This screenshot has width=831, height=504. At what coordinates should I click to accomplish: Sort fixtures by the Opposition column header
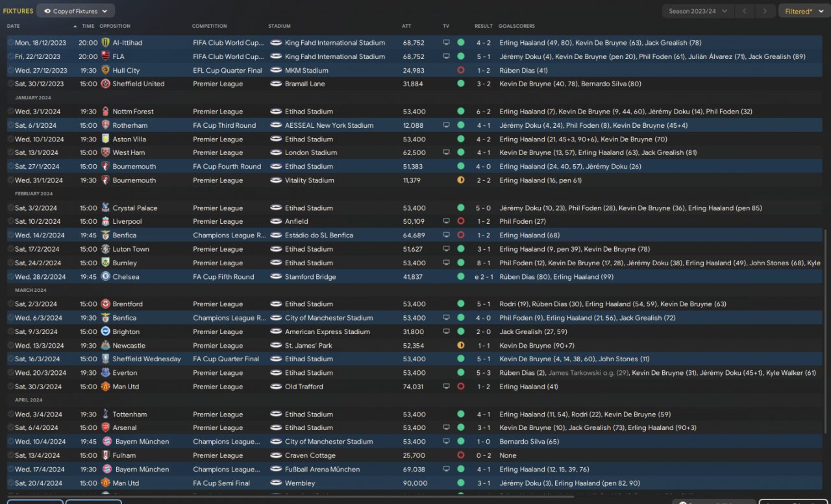(x=115, y=26)
